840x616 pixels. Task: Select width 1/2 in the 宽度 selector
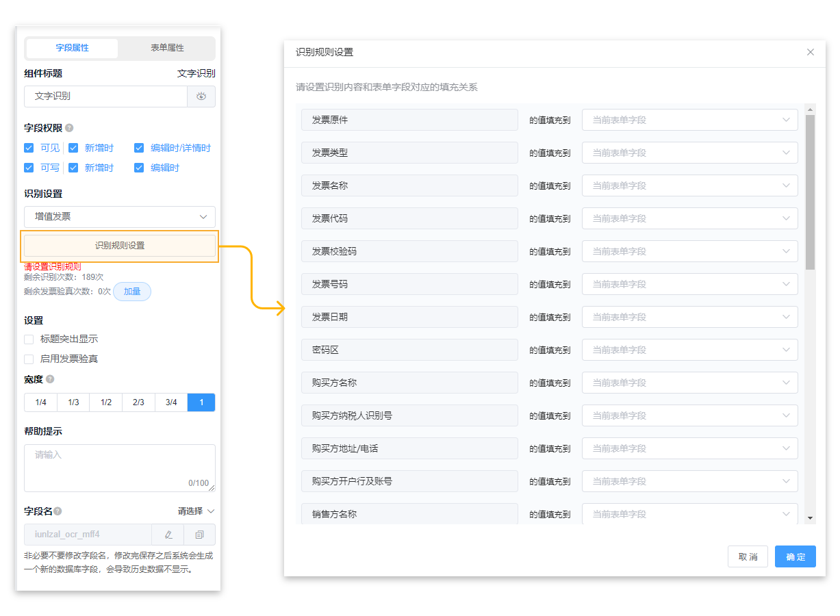pyautogui.click(x=105, y=402)
